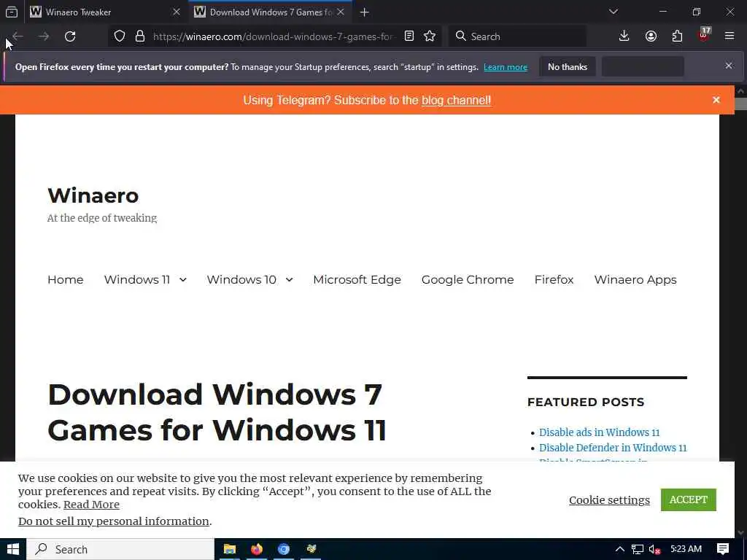This screenshot has height=560, width=747.
Task: Bookmark this page with star icon
Action: click(430, 36)
